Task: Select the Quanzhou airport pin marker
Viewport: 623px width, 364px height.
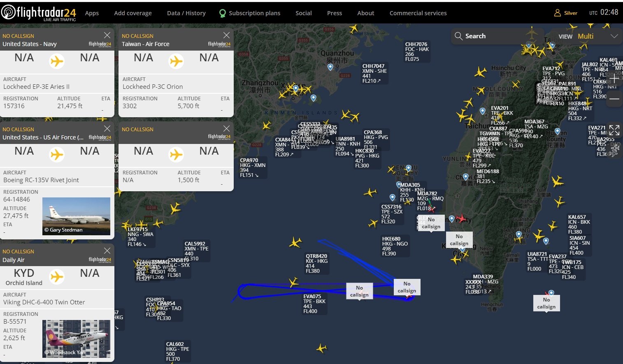Action: [330, 67]
